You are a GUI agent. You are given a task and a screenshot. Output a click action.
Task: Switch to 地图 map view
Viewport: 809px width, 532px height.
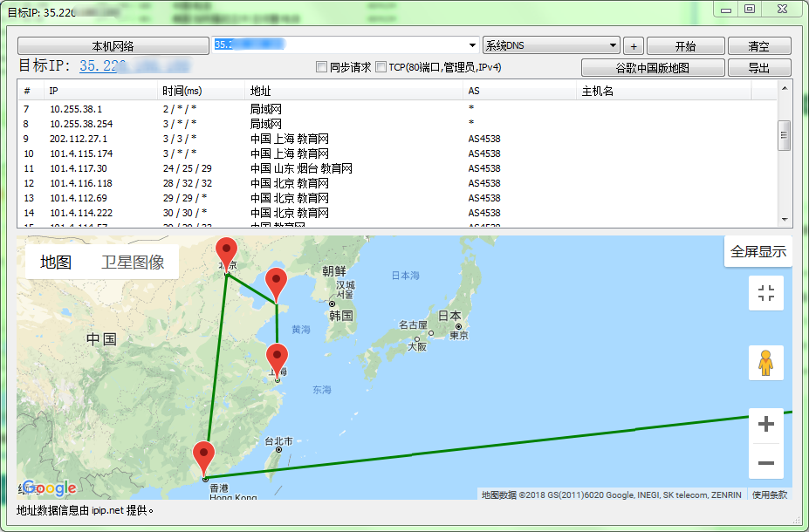pyautogui.click(x=56, y=262)
